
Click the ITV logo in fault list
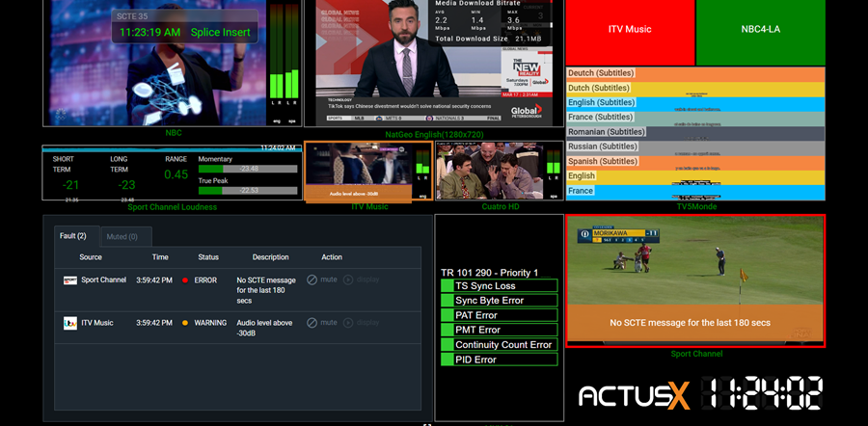point(69,323)
